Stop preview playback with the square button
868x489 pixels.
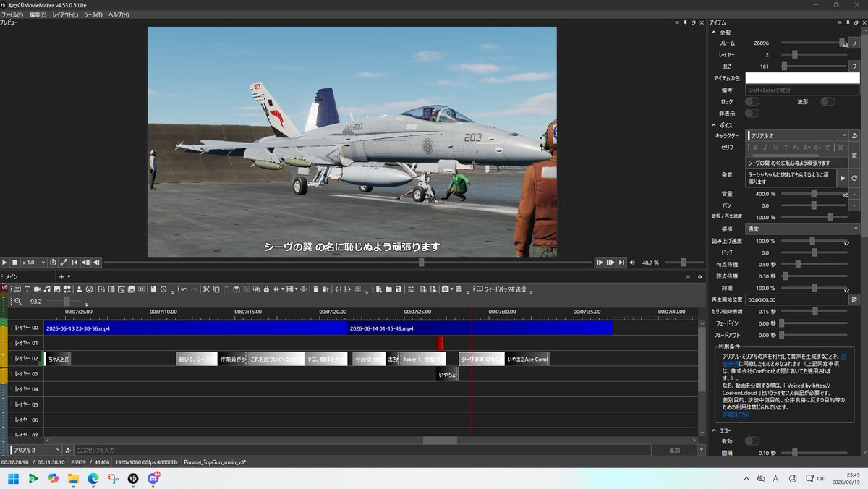pos(14,262)
